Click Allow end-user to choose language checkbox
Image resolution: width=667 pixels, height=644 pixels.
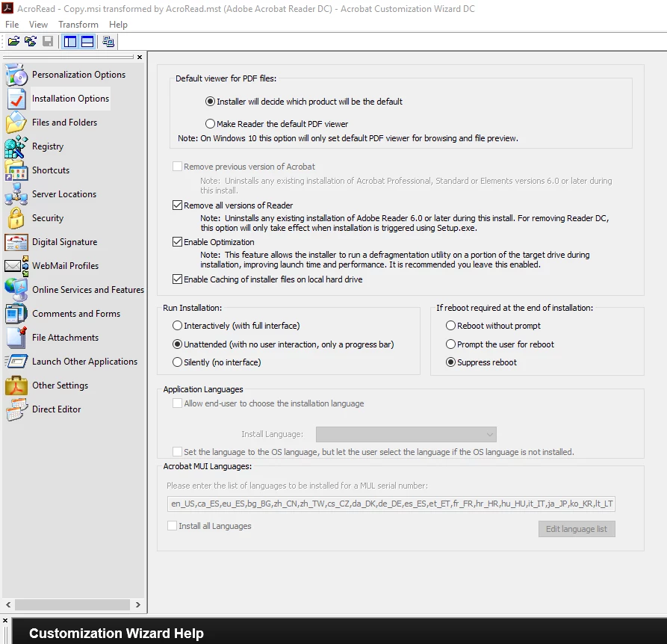click(177, 403)
